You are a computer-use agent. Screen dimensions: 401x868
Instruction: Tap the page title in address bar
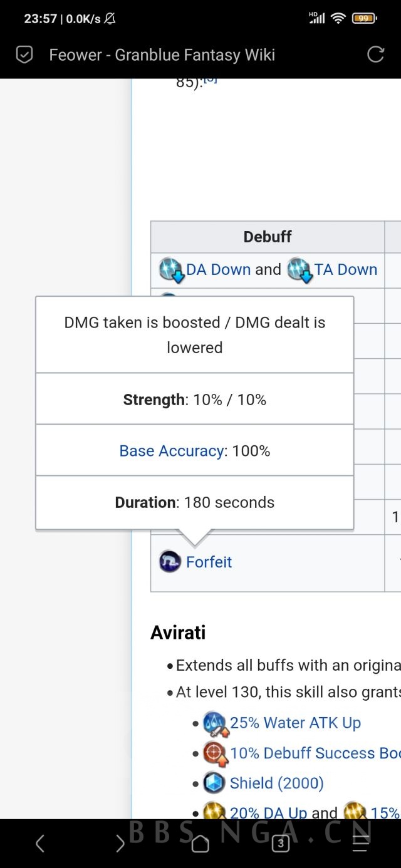162,55
